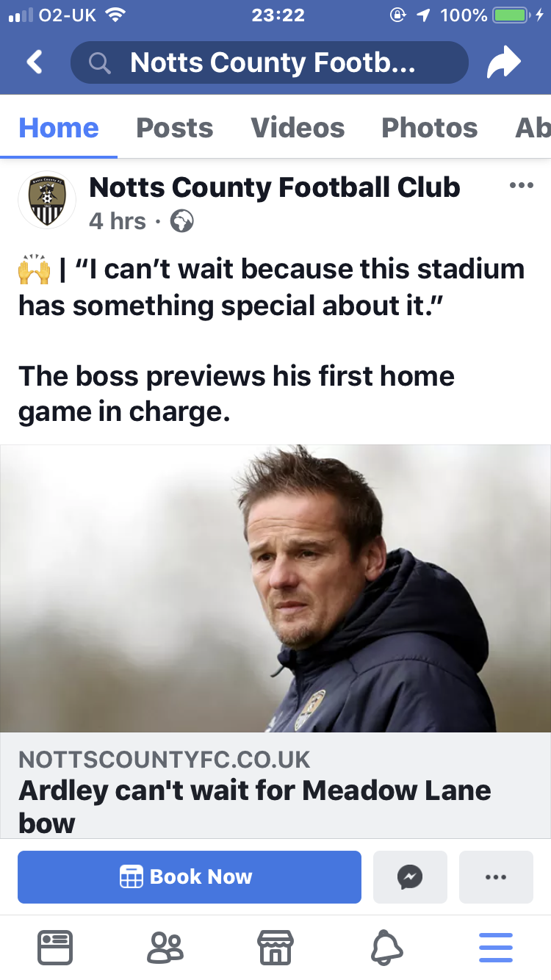Open the Notts County search field
Viewport: 551px width, 980px height.
pyautogui.click(x=269, y=62)
